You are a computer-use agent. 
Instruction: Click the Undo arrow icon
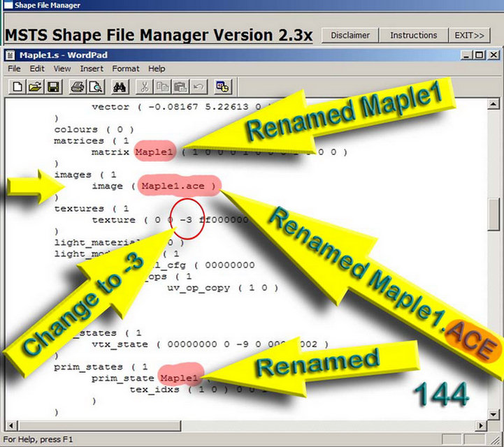[199, 87]
